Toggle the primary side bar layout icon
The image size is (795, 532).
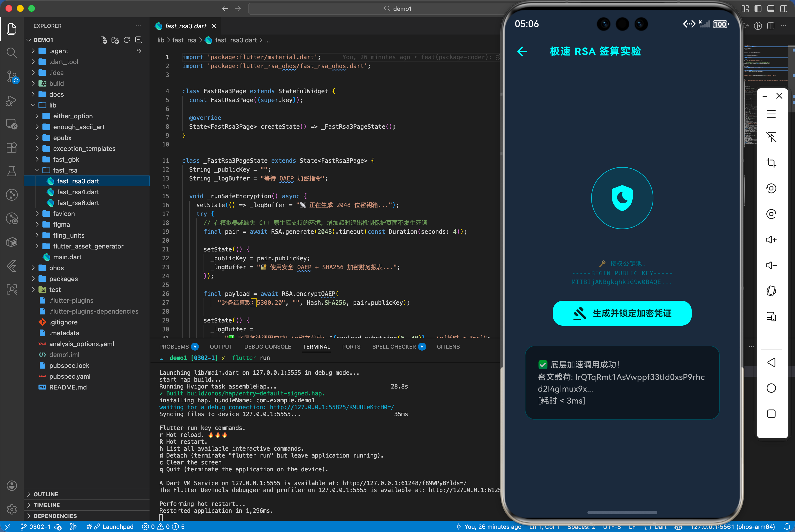click(758, 9)
